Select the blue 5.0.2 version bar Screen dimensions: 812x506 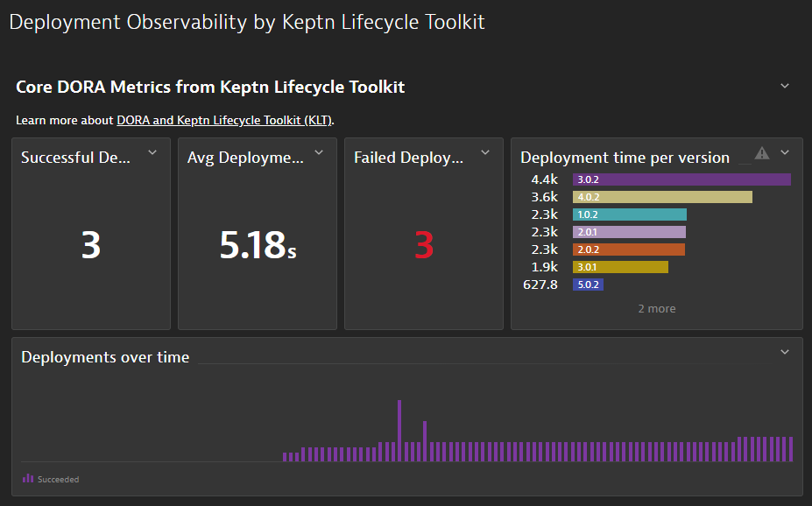[588, 285]
